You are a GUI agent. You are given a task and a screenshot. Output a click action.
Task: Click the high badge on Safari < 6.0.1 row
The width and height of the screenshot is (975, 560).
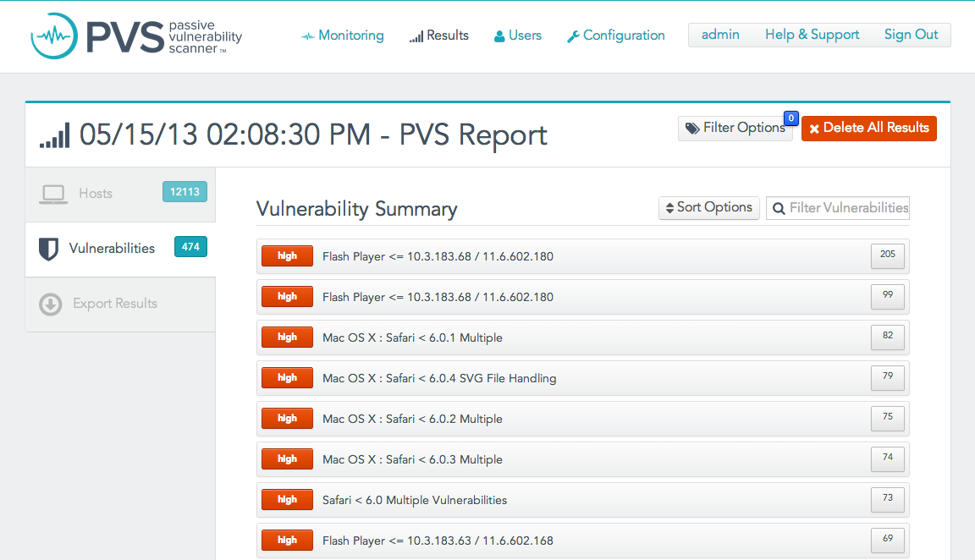click(287, 338)
